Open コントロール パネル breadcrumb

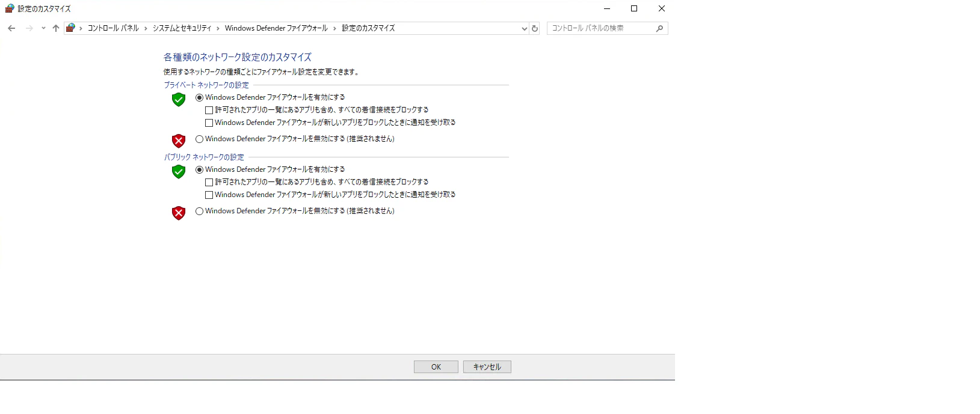113,28
